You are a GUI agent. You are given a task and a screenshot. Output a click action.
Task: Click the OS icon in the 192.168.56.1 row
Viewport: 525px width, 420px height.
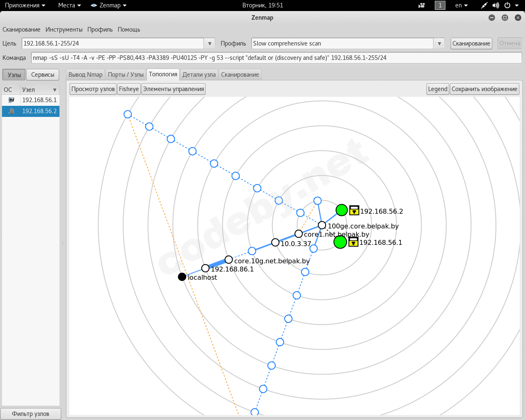[x=11, y=100]
